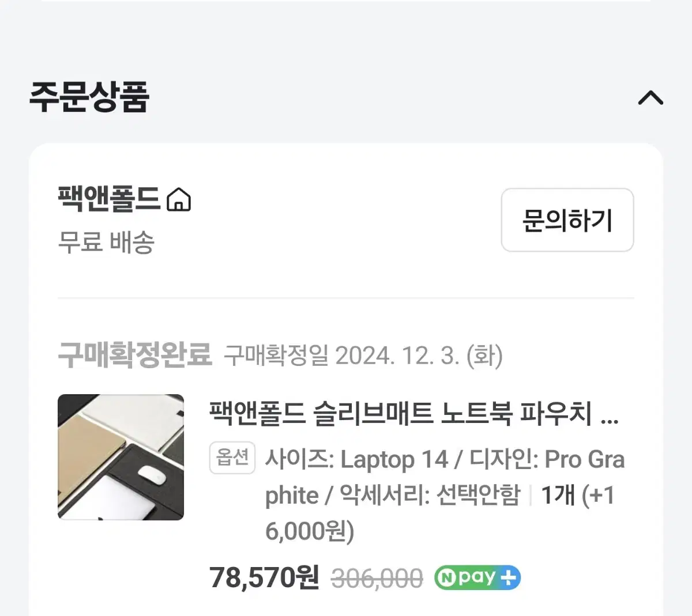
Task: Tap the 악세서리: 선택안함 option text
Action: [x=430, y=495]
